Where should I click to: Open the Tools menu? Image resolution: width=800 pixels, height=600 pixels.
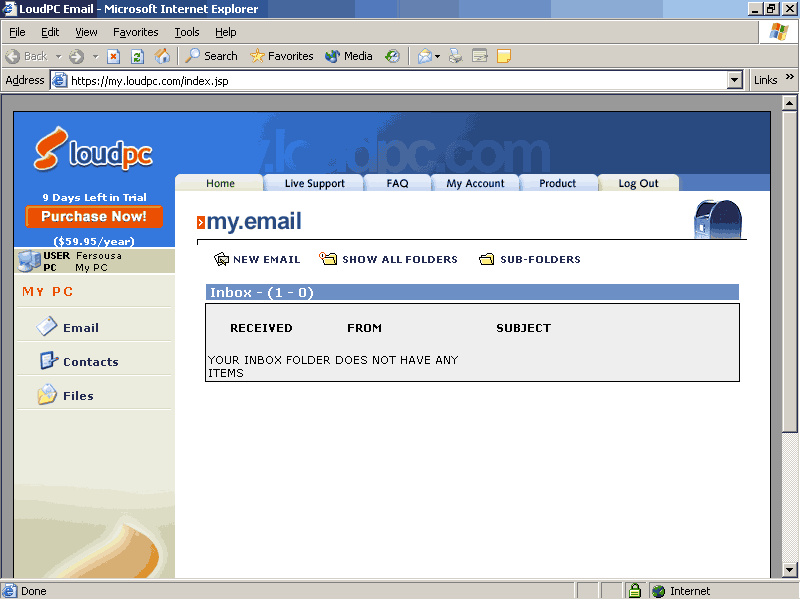tap(187, 32)
